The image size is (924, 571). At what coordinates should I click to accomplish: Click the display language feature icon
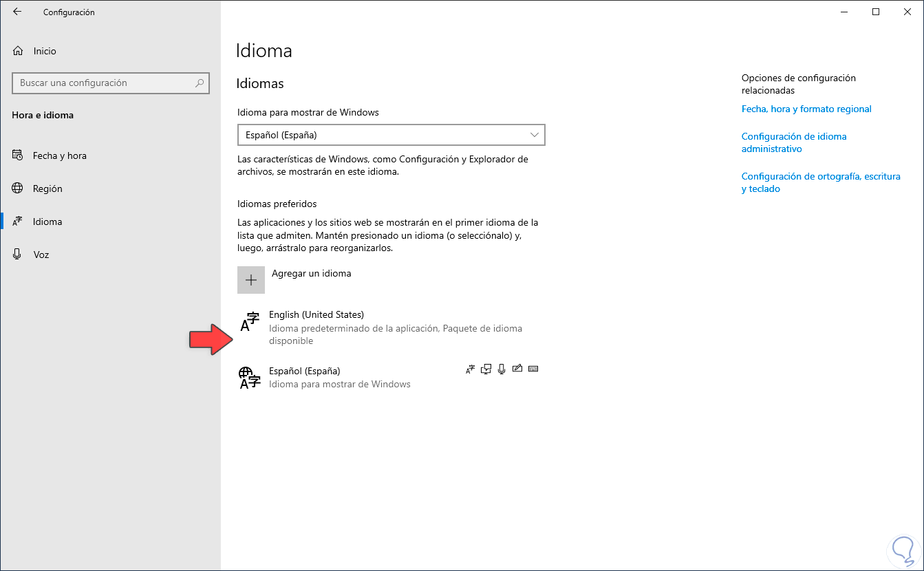coord(471,369)
